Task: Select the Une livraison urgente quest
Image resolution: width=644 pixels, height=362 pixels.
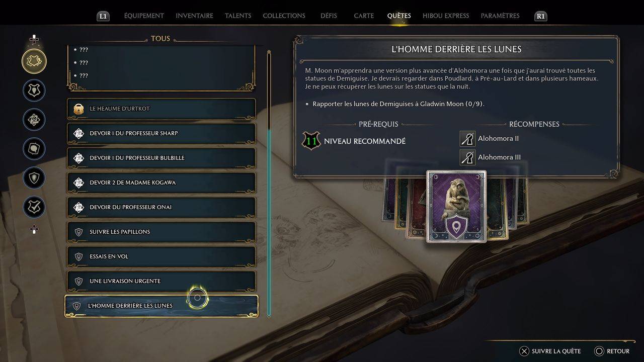Action: 161,281
